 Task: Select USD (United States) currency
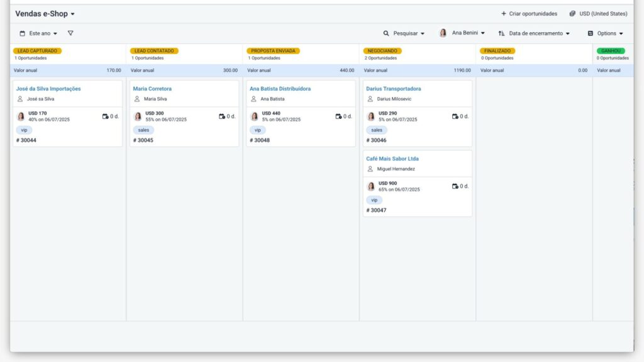(603, 14)
